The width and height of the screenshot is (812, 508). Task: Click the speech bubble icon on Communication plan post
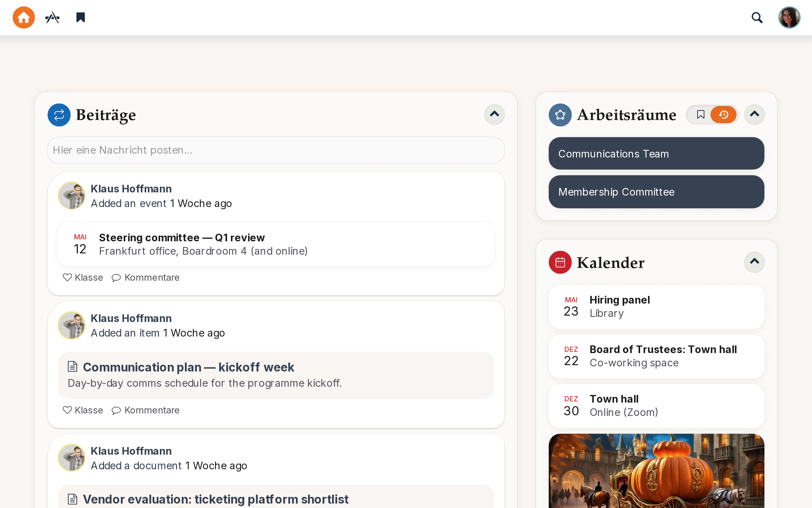click(x=116, y=410)
